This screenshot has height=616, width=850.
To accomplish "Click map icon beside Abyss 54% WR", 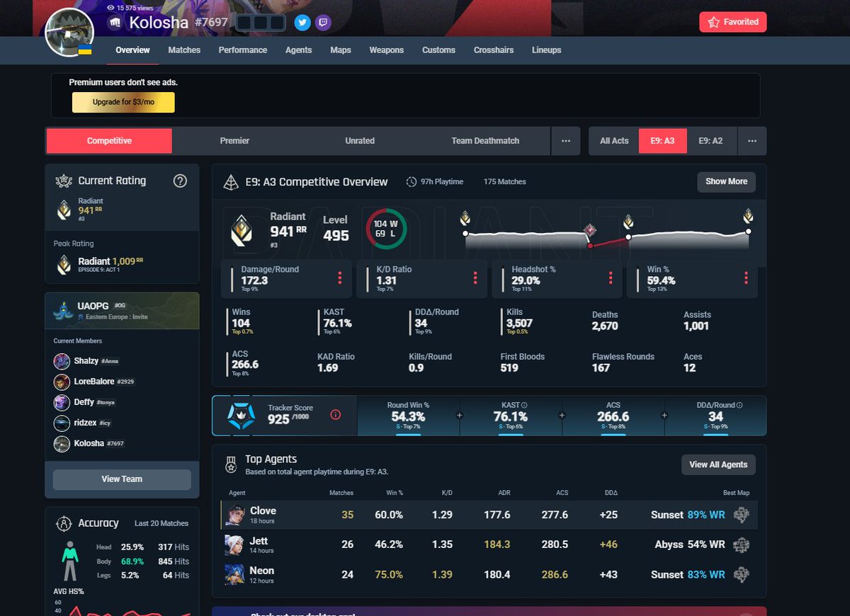I will click(742, 545).
